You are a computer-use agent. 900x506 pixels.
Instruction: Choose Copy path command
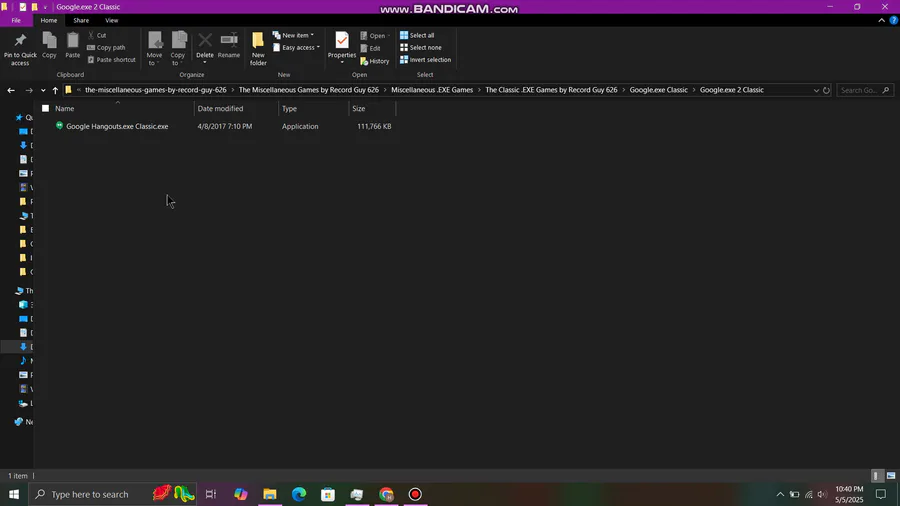106,48
